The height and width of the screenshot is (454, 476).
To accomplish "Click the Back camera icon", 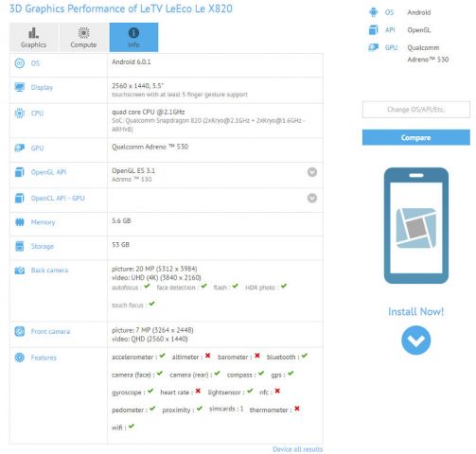I will click(20, 271).
